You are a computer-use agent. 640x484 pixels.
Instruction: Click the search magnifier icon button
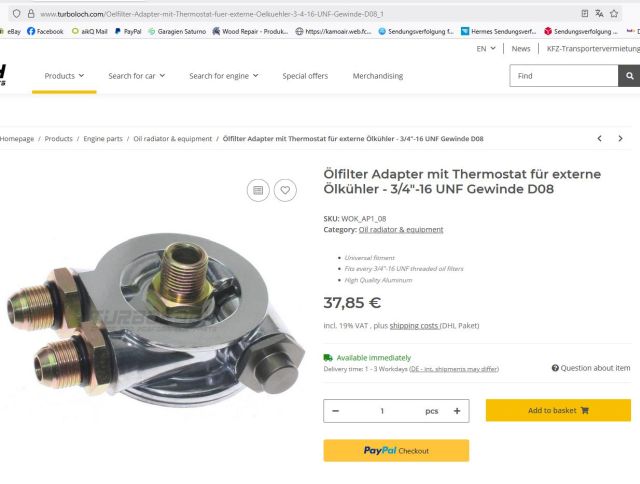tap(629, 75)
